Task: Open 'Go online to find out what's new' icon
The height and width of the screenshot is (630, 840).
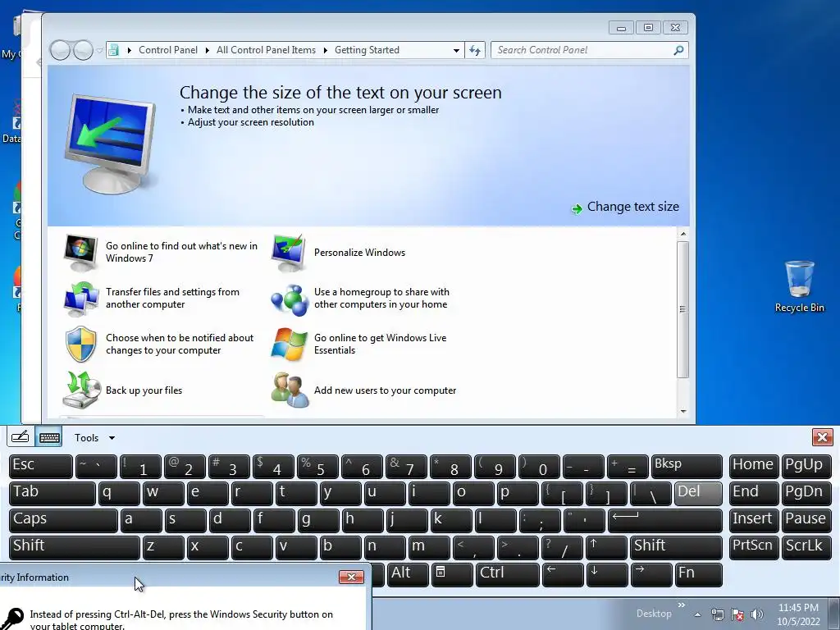Action: (80, 253)
